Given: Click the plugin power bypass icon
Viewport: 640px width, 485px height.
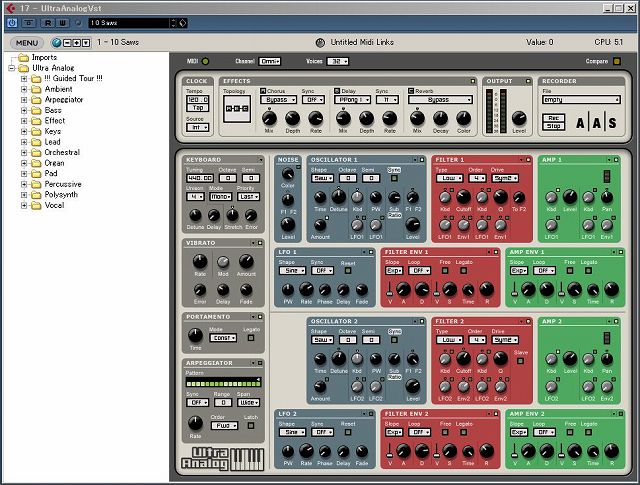Looking at the screenshot, I should point(11,22).
